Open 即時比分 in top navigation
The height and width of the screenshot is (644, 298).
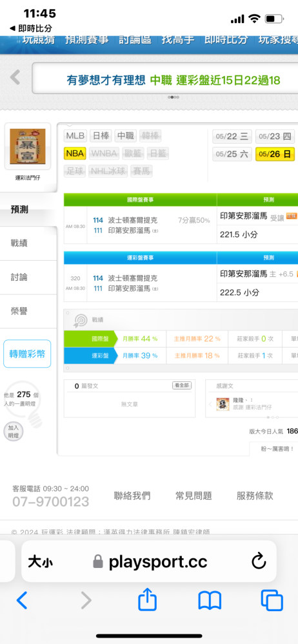pyautogui.click(x=226, y=40)
